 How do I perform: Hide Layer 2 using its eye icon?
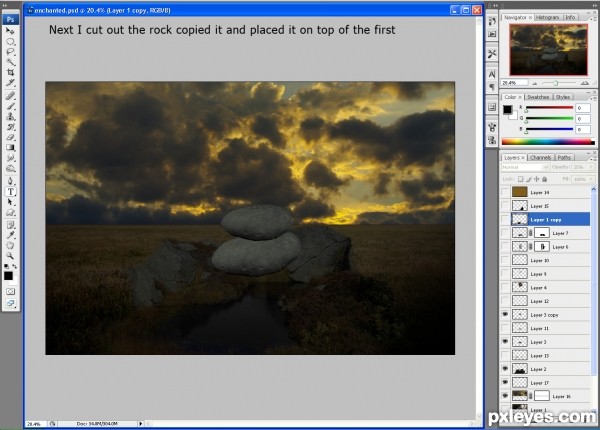pyautogui.click(x=505, y=369)
